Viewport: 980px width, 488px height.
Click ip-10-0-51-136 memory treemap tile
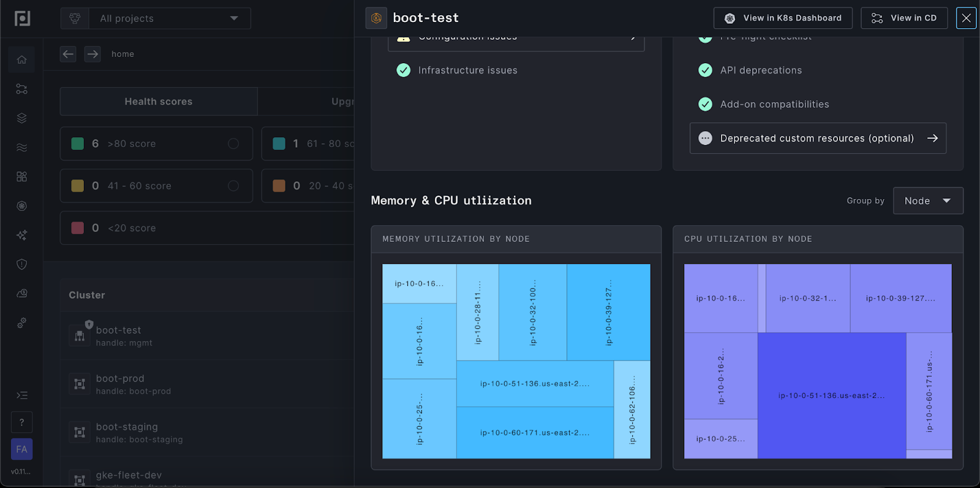coord(535,384)
